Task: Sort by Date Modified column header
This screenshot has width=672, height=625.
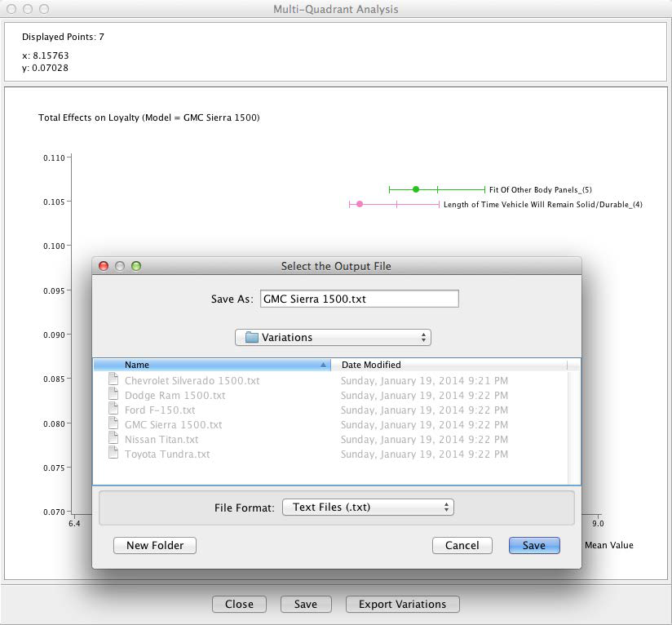Action: pos(453,365)
